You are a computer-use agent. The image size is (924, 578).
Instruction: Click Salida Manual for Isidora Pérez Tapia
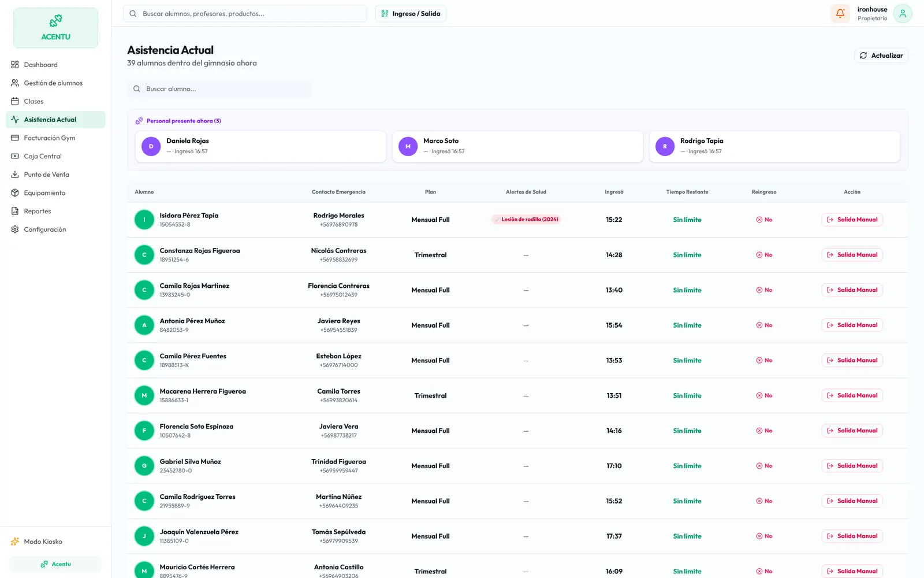click(x=852, y=220)
